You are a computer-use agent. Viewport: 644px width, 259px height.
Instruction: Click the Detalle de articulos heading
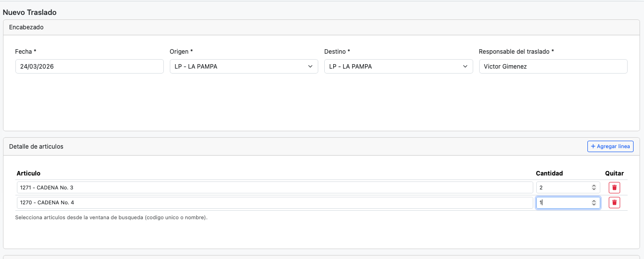tap(36, 147)
